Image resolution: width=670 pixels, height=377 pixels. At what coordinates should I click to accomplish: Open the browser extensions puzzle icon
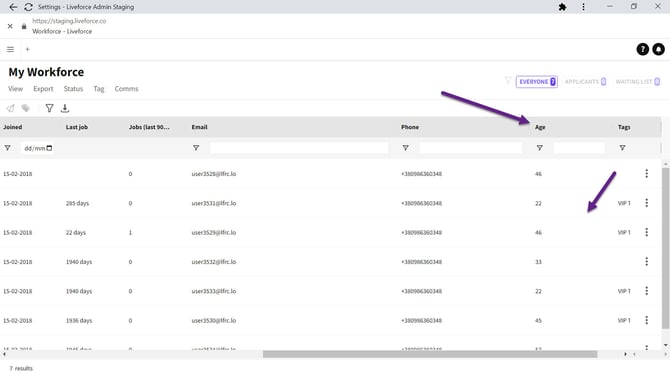tap(563, 7)
